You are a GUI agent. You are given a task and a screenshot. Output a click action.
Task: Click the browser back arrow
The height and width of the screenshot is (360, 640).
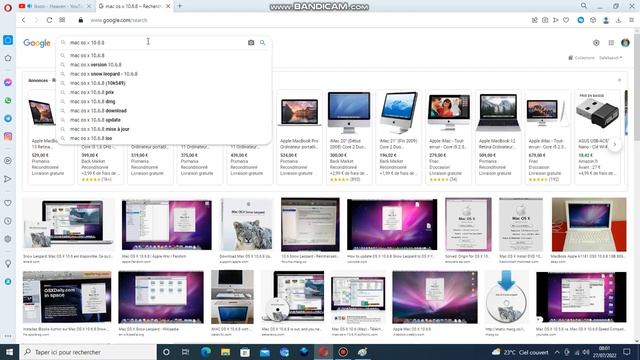24,20
